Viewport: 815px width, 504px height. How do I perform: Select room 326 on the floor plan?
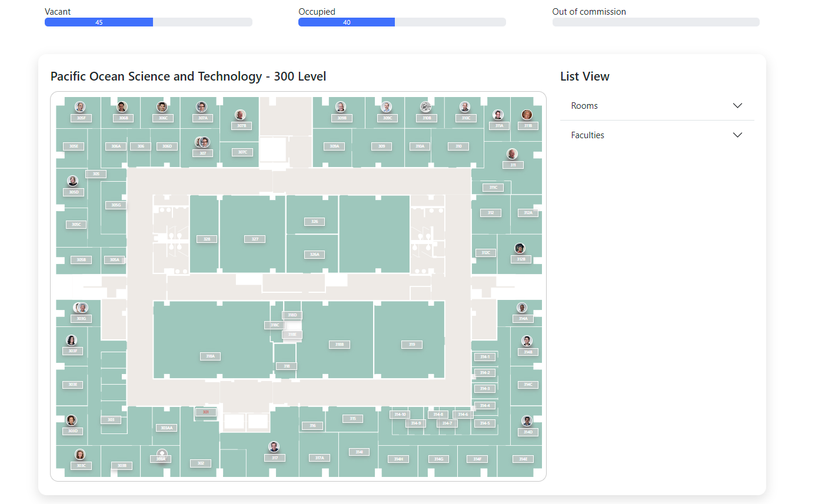coord(314,222)
